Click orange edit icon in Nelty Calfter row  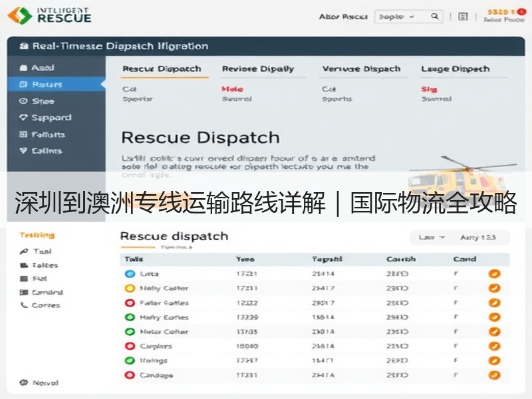(494, 289)
